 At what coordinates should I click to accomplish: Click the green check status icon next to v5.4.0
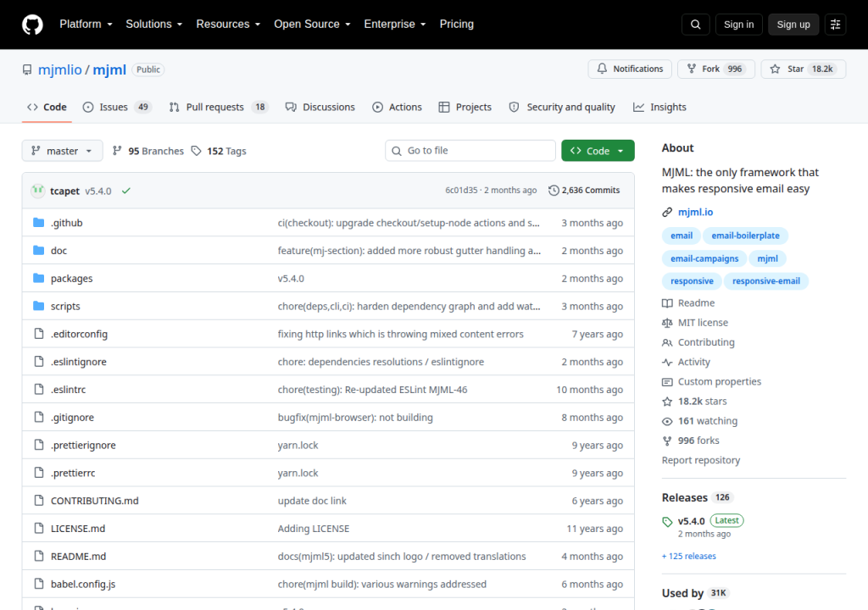coord(126,191)
